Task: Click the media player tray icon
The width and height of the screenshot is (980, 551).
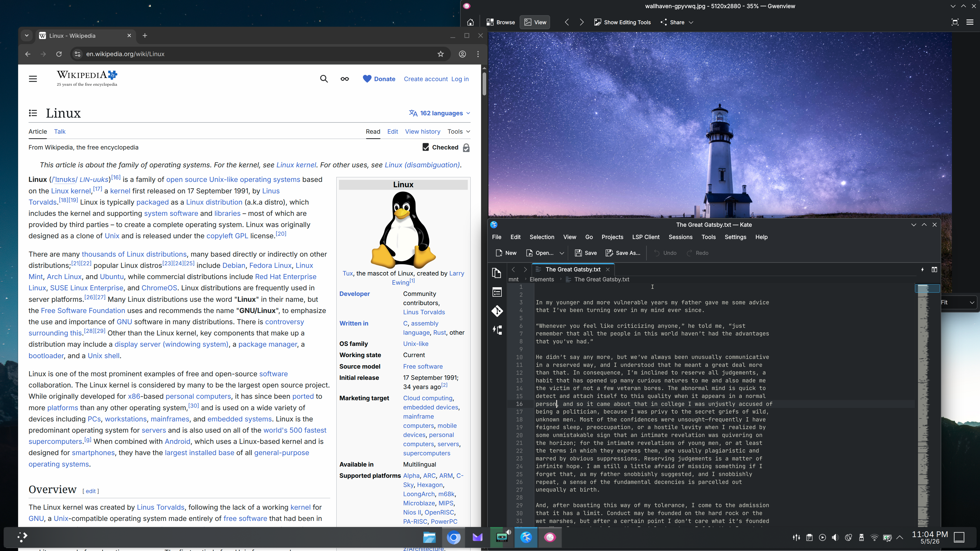Action: tap(822, 538)
